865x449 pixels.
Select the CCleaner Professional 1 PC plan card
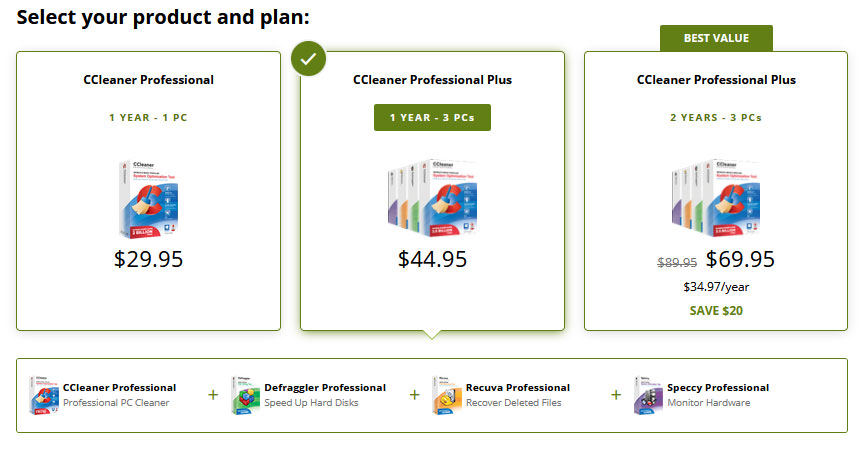click(x=148, y=191)
